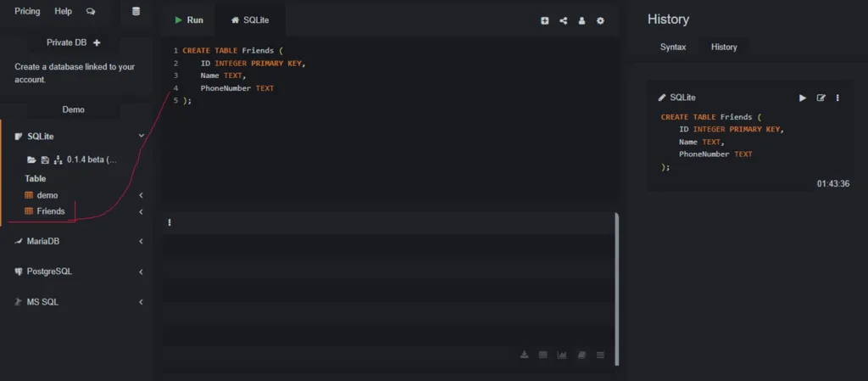Screen dimensions: 868x381
Task: Download results using the download icon
Action: (x=524, y=355)
